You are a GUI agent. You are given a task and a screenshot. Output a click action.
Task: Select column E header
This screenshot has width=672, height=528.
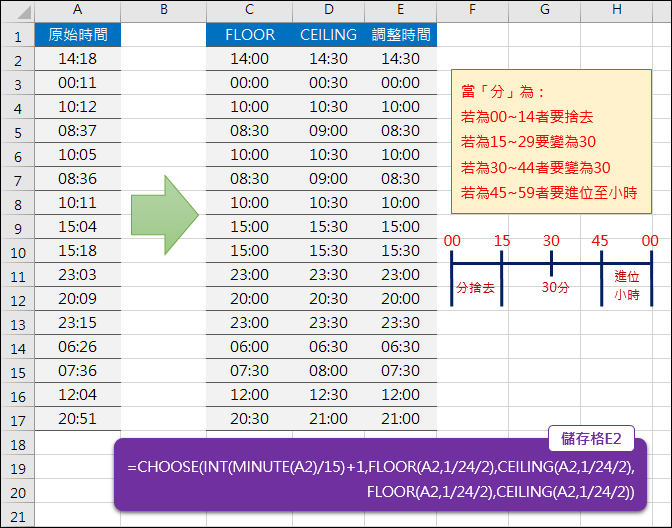coord(400,10)
